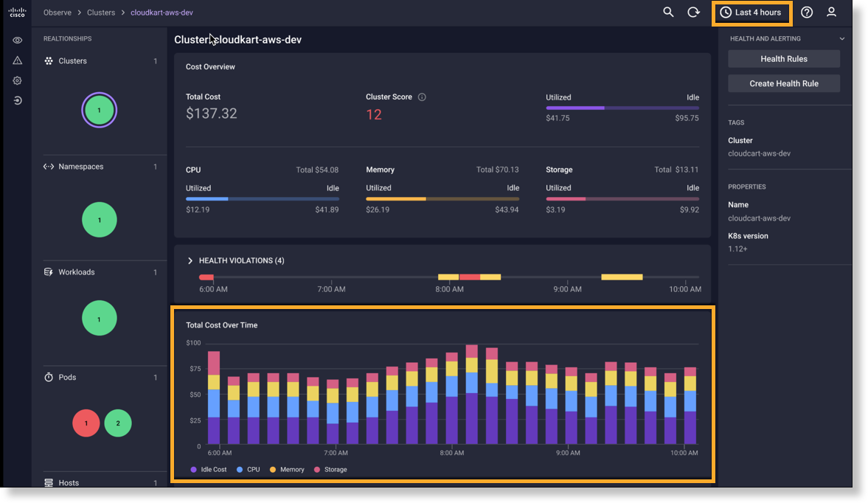
Task: Click the Cluster Score value 12
Action: (x=374, y=114)
